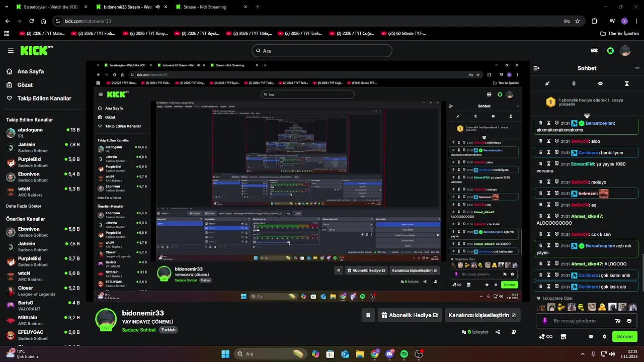Expand the gift leaderboard arrow in chat
This screenshot has height=362, width=644.
point(587,116)
